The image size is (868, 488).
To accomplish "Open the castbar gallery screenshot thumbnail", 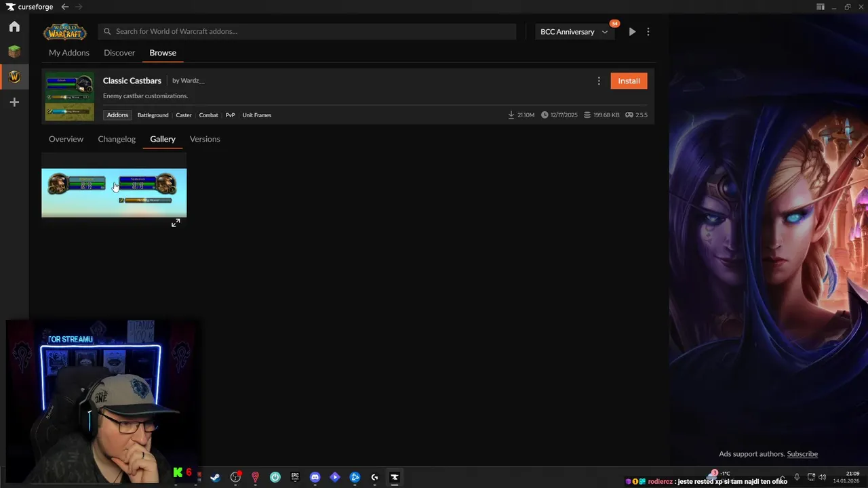I will pyautogui.click(x=114, y=193).
